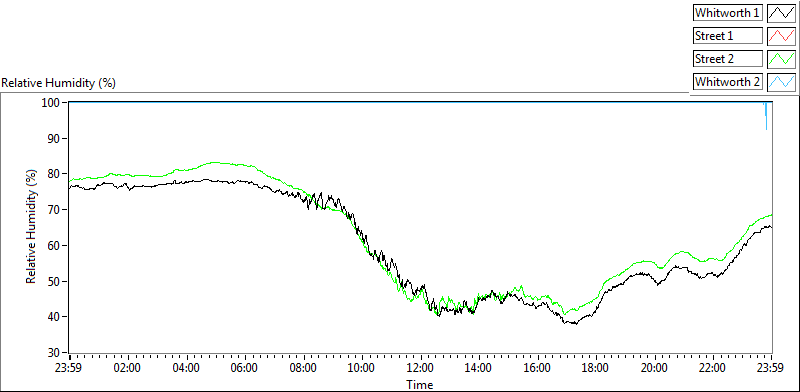
Task: Select the Whitworth 2 legend label
Action: point(728,82)
